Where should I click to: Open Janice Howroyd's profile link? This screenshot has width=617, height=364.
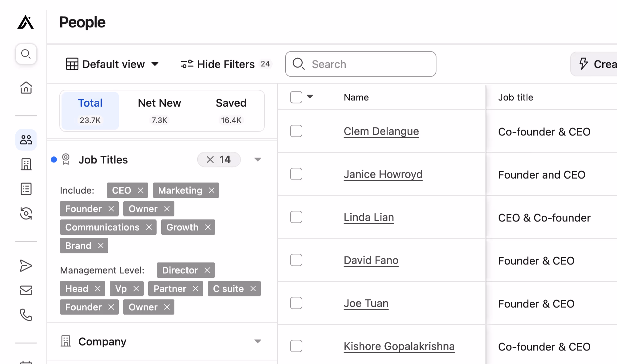click(383, 174)
